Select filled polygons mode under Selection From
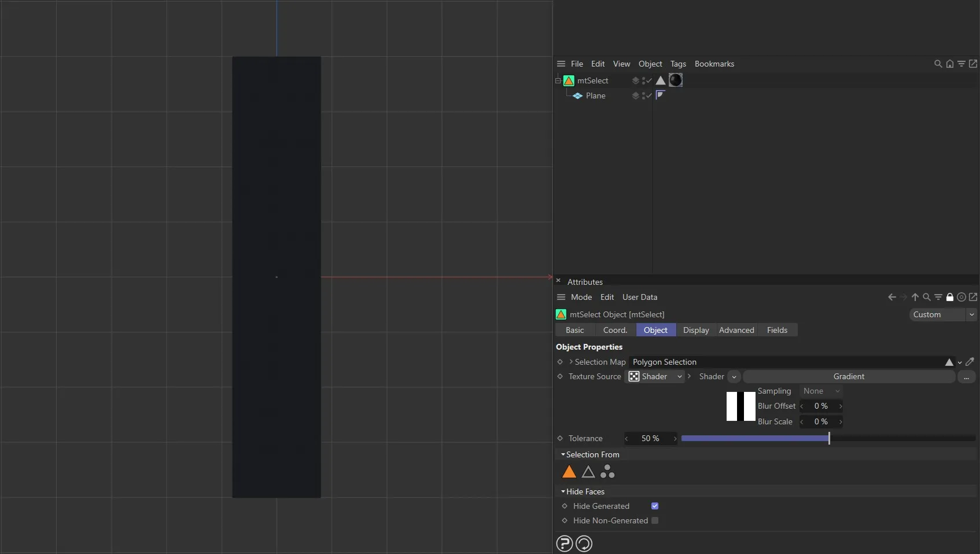This screenshot has height=554, width=980. pos(569,471)
